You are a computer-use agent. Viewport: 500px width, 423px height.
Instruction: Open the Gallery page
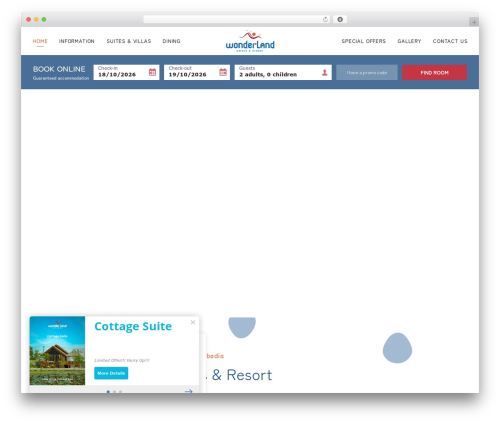pyautogui.click(x=409, y=41)
